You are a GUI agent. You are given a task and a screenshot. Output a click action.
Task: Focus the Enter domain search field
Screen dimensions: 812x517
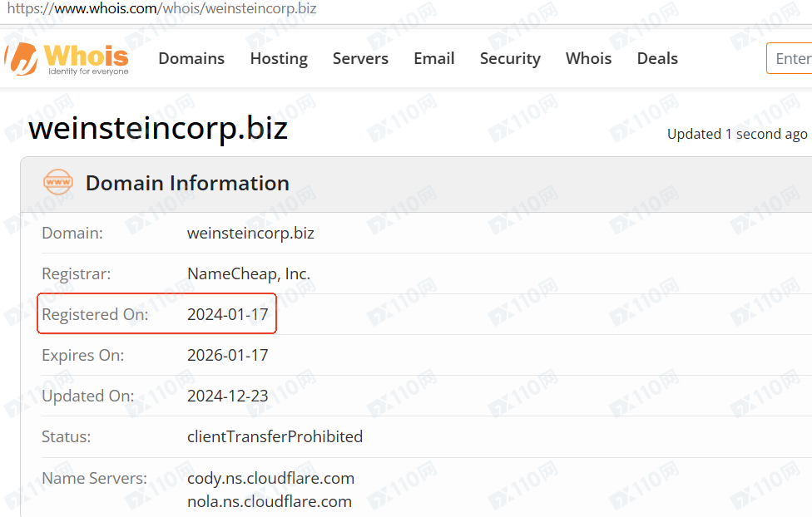(790, 58)
